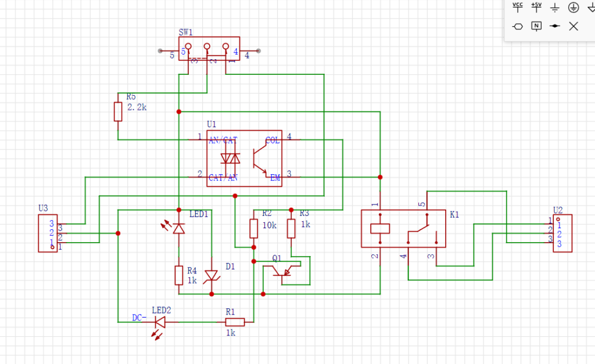Select the 1k value under R1
Screen dimensions: 595x364
point(231,333)
